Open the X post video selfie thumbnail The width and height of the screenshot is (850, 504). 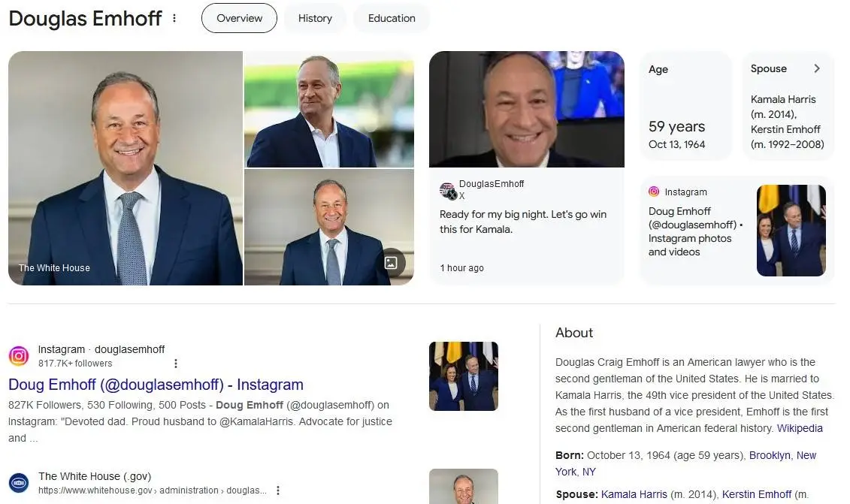[526, 109]
